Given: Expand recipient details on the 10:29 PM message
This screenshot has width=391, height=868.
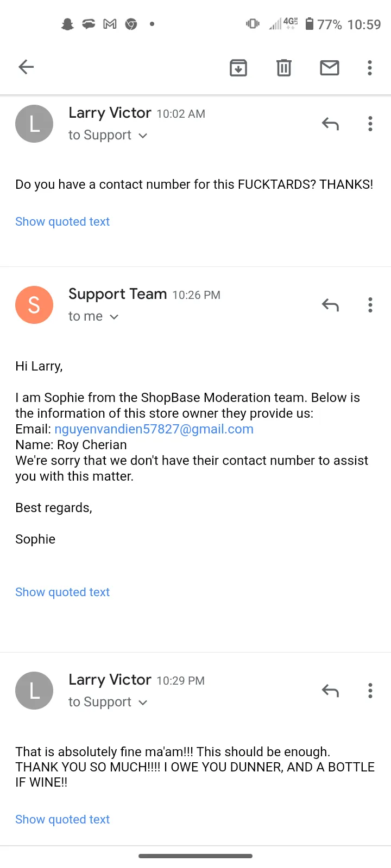Looking at the screenshot, I should tap(108, 702).
